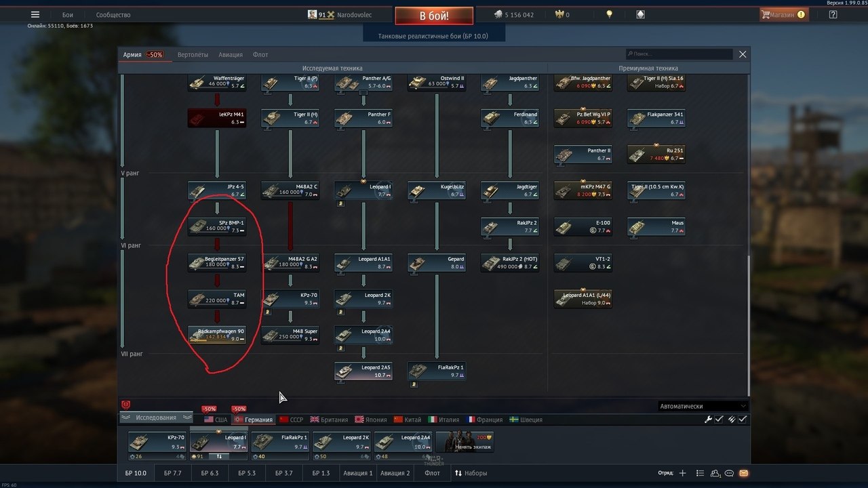Select the Япония nation tab
The image size is (868, 488).
click(372, 420)
